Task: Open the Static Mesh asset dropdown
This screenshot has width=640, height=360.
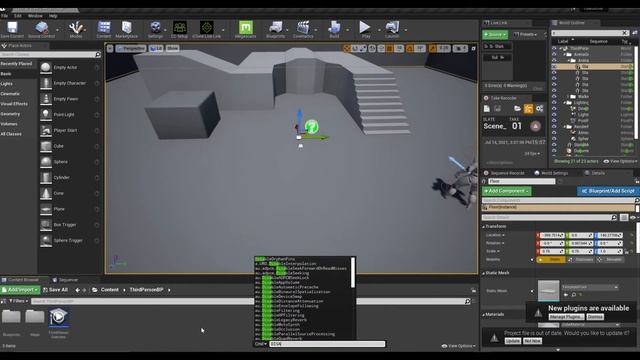Action: click(589, 287)
